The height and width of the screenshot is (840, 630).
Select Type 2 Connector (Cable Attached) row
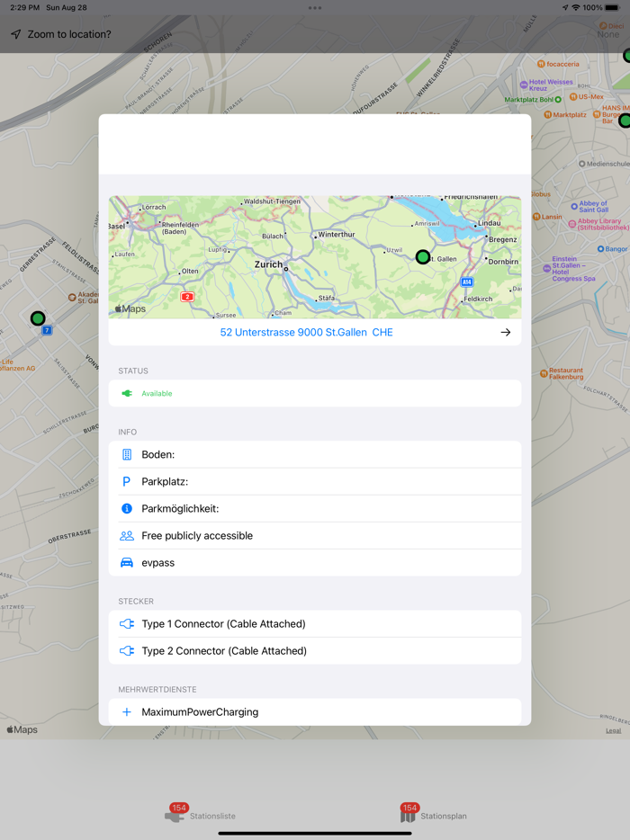click(x=315, y=651)
